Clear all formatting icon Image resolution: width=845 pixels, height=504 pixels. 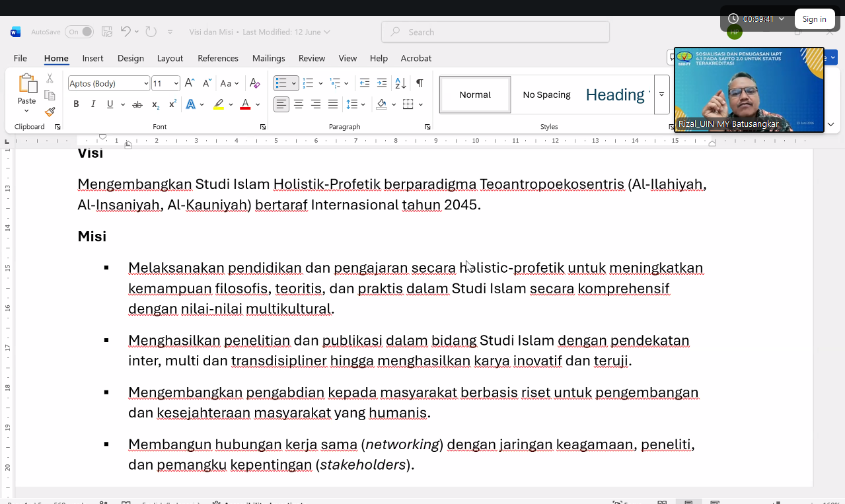(x=254, y=83)
